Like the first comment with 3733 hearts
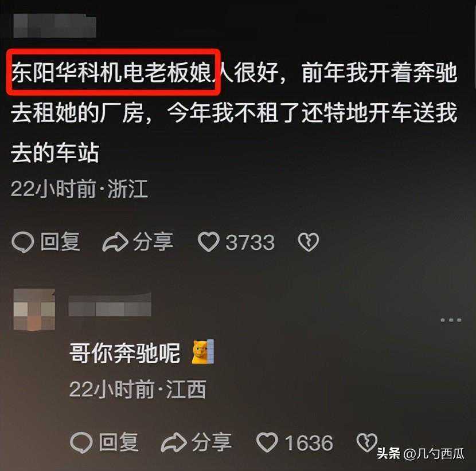 (x=209, y=242)
